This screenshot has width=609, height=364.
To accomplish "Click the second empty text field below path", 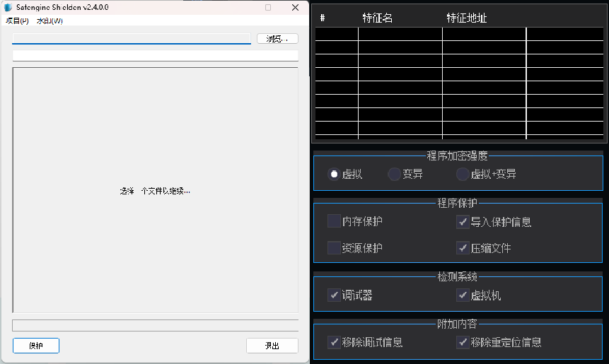I will pyautogui.click(x=156, y=56).
